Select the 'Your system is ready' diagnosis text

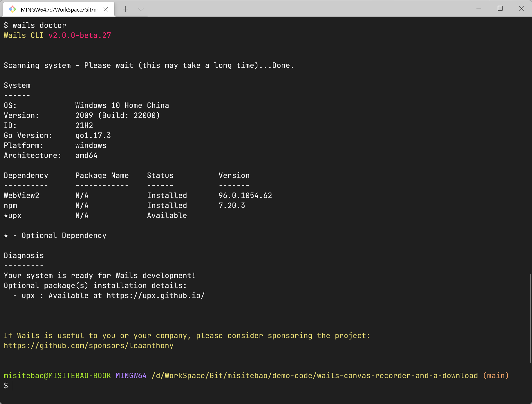pos(99,275)
